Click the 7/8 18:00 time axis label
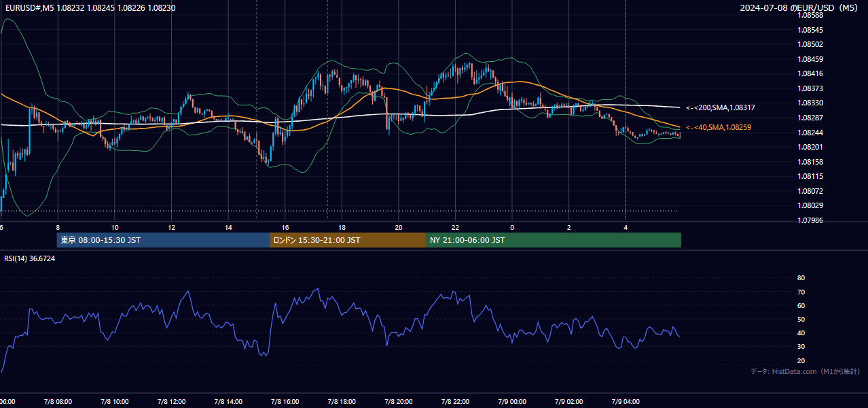The image size is (868, 408). pyautogui.click(x=342, y=402)
